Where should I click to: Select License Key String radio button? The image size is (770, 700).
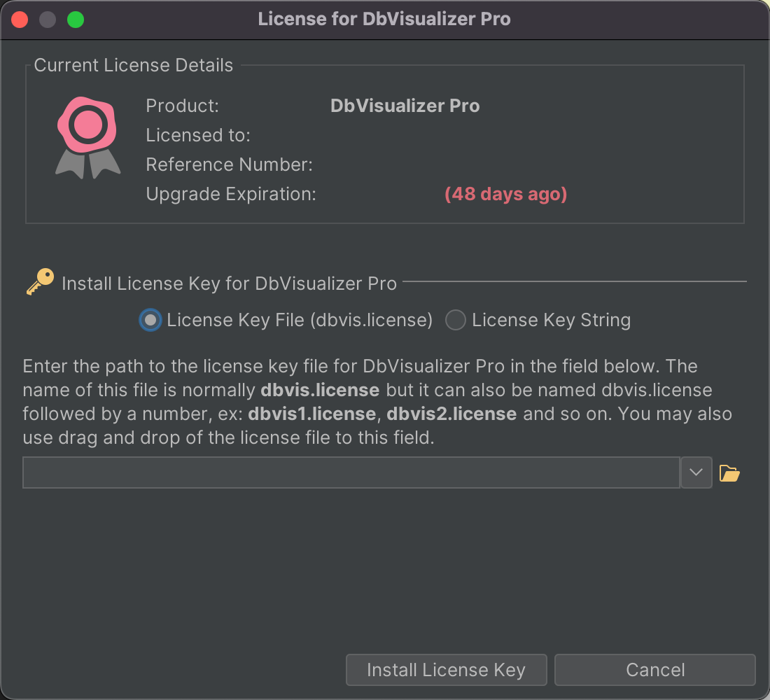(455, 321)
